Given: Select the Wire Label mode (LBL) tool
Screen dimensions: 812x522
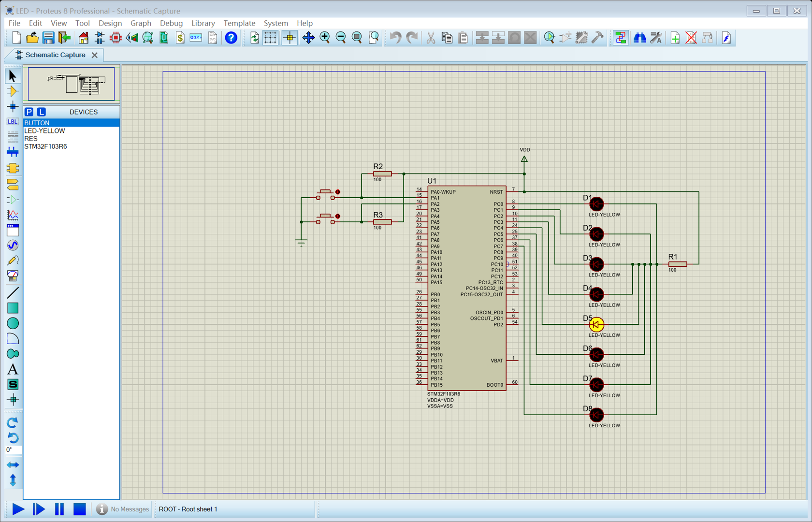Looking at the screenshot, I should 13,122.
